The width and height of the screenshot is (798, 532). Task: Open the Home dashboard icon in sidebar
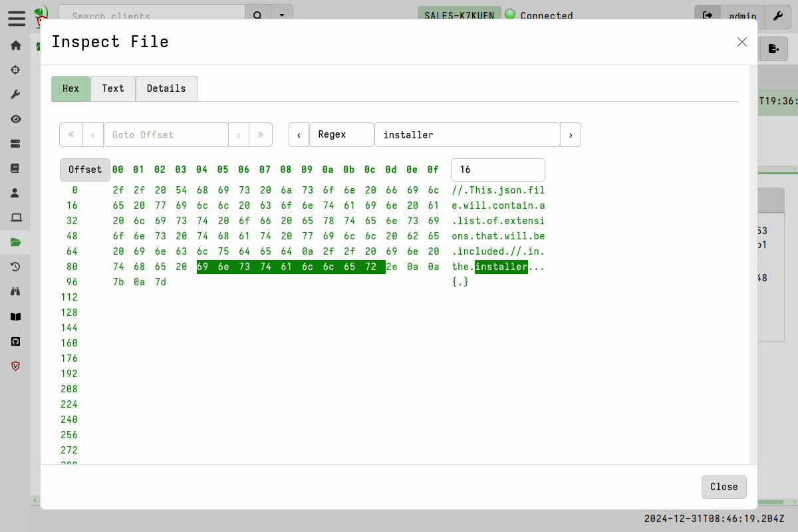tap(15, 45)
